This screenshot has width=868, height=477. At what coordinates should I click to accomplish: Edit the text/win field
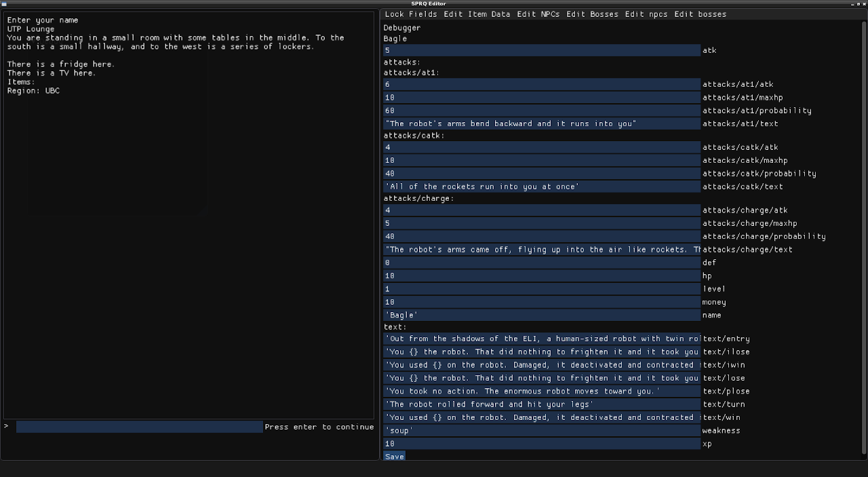(x=541, y=417)
